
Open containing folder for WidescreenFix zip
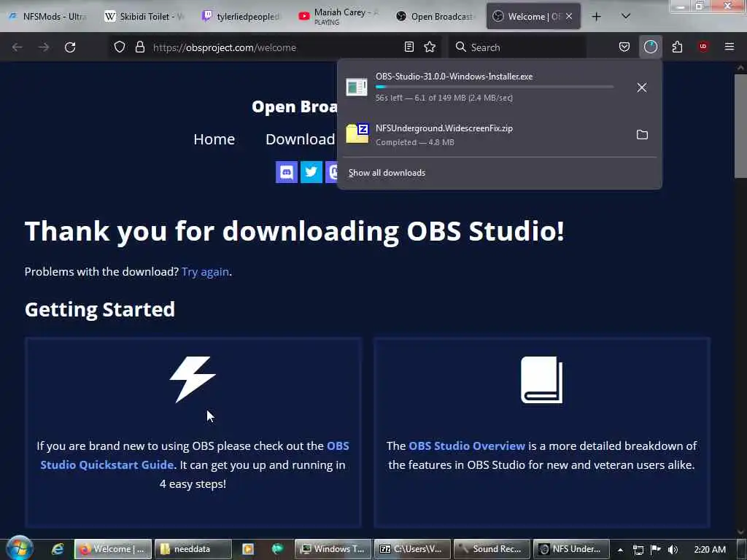pyautogui.click(x=642, y=135)
